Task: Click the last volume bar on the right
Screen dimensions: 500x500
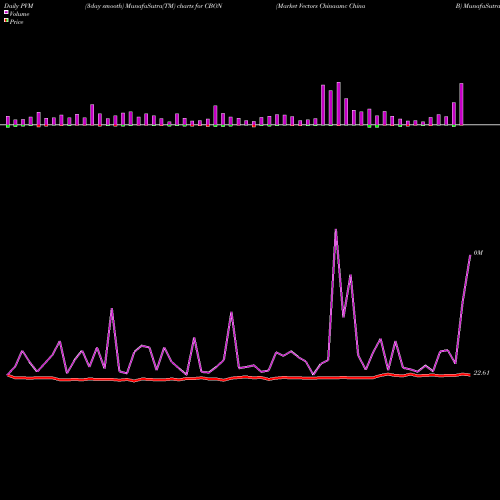Action: [461, 104]
